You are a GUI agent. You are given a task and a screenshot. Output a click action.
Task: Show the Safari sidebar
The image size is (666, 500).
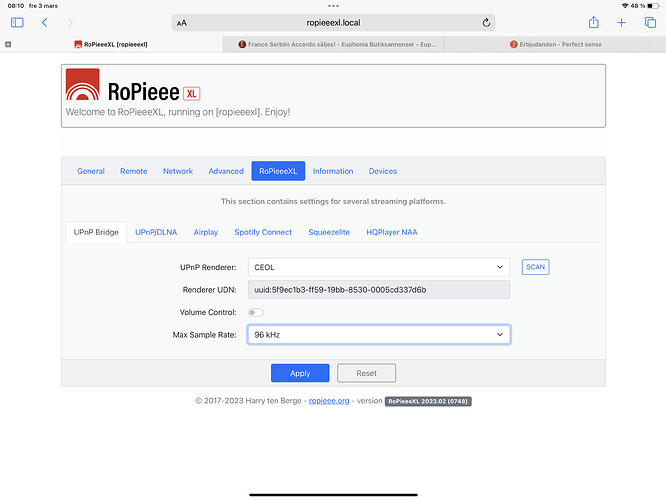click(17, 23)
